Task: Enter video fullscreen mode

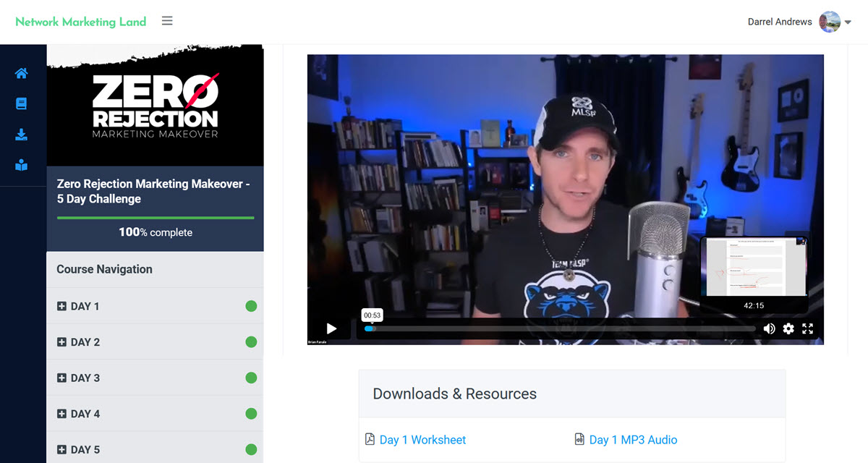Action: [808, 328]
